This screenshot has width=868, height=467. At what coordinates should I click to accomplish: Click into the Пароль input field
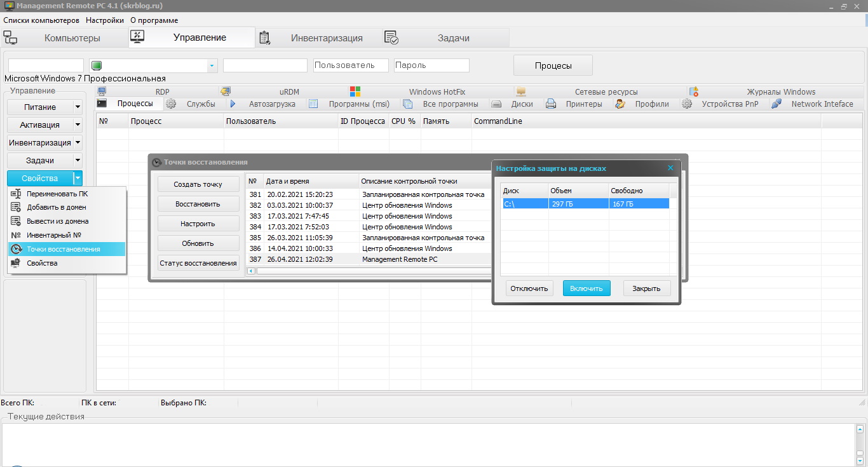(x=431, y=65)
